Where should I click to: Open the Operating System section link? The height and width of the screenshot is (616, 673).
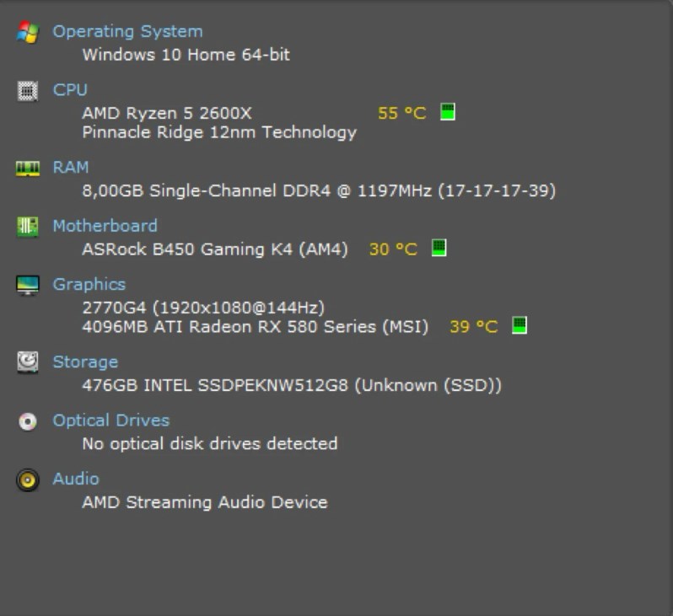(127, 32)
